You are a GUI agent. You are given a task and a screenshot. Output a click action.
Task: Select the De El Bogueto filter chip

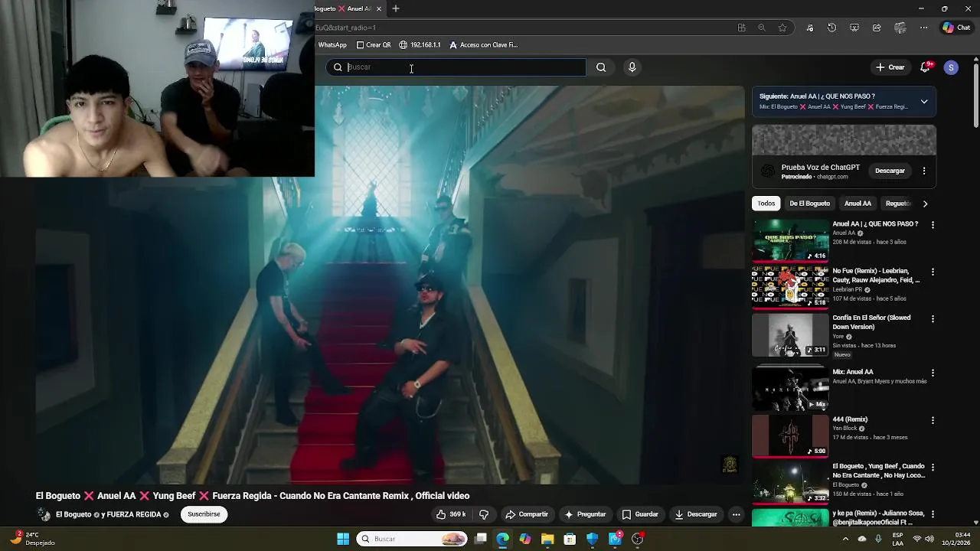pos(809,204)
